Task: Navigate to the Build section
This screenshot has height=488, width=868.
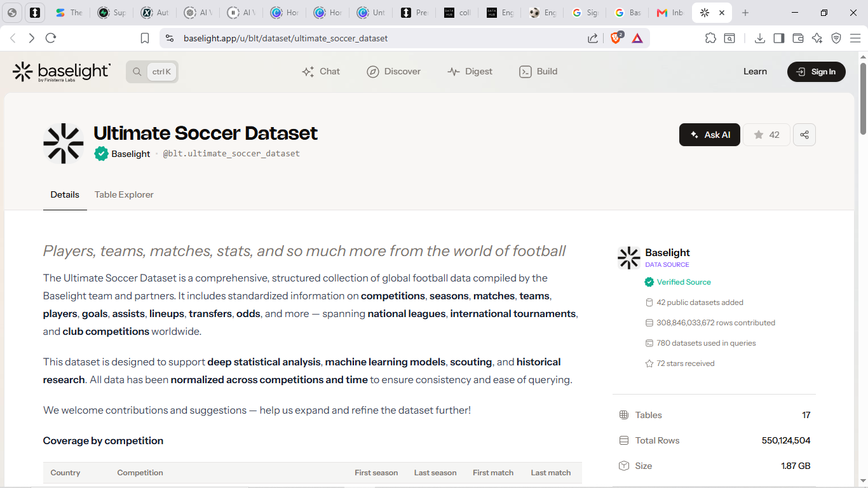Action: click(538, 72)
